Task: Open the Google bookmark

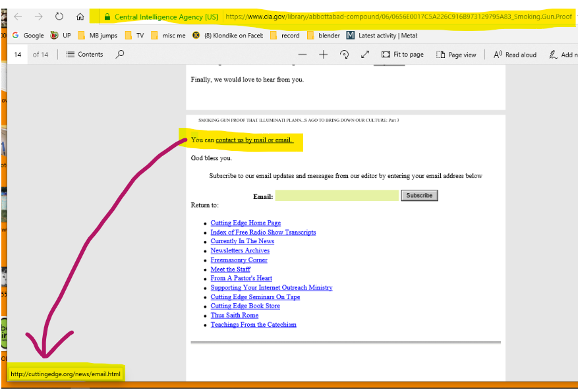Action: [28, 36]
